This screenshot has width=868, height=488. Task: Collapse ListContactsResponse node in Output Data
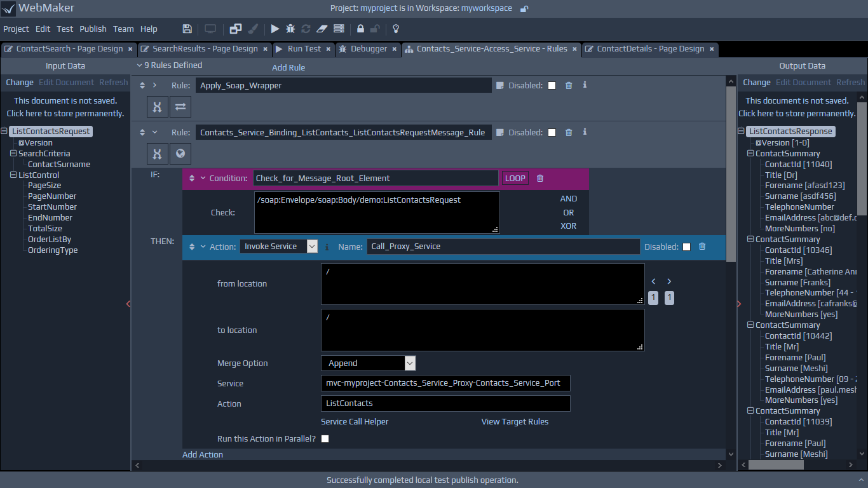pyautogui.click(x=741, y=132)
